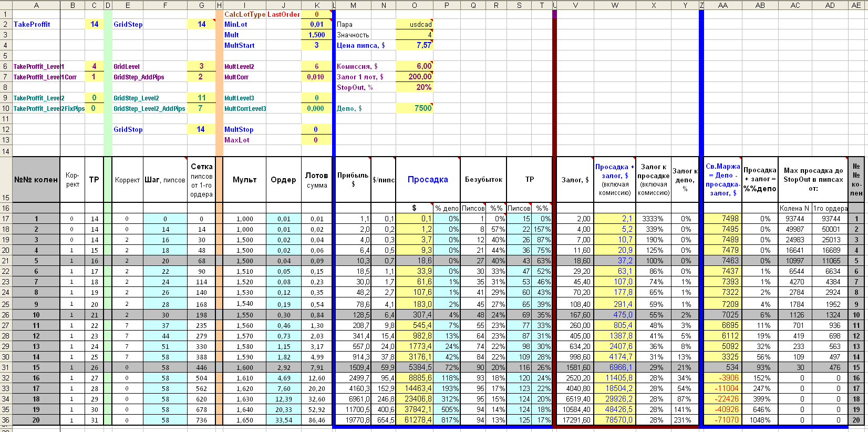The width and height of the screenshot is (868, 432).
Task: Click the 'Мульт' header cell
Action: (244, 179)
